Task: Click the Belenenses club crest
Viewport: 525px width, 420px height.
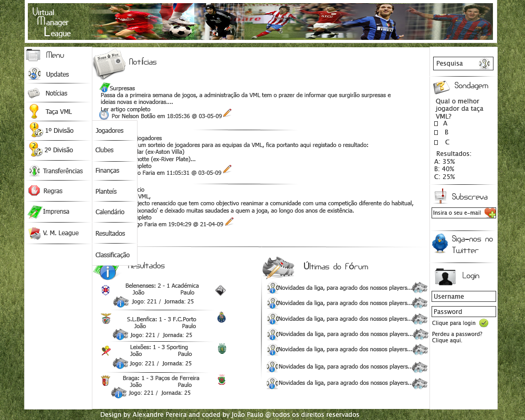Action: click(x=106, y=290)
